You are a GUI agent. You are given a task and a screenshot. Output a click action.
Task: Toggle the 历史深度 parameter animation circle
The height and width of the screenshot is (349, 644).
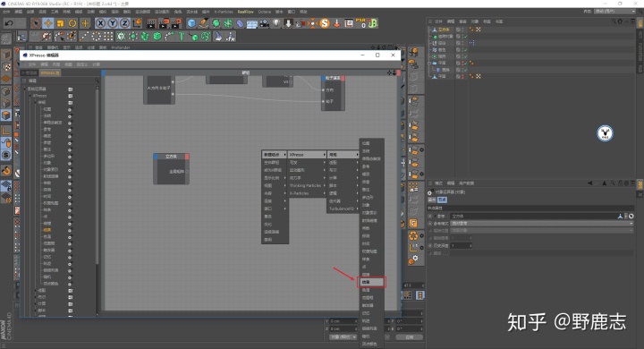coord(430,245)
